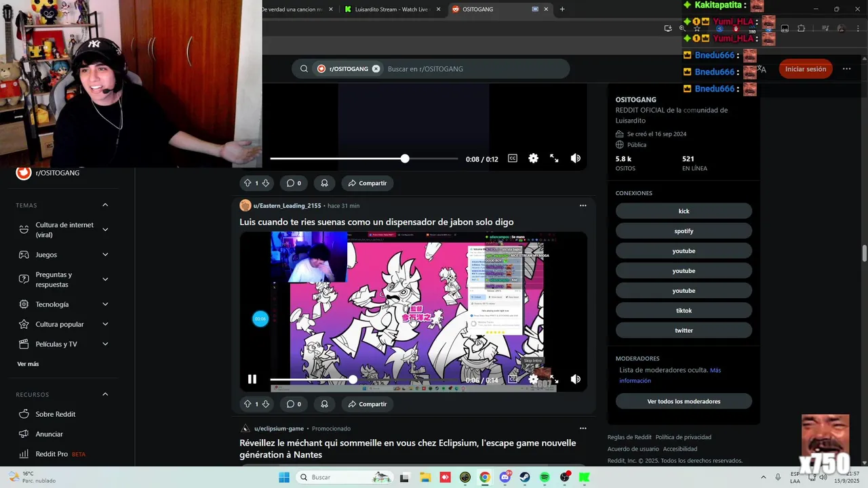The height and width of the screenshot is (488, 868).
Task: Click Ver más under topics
Action: [28, 364]
